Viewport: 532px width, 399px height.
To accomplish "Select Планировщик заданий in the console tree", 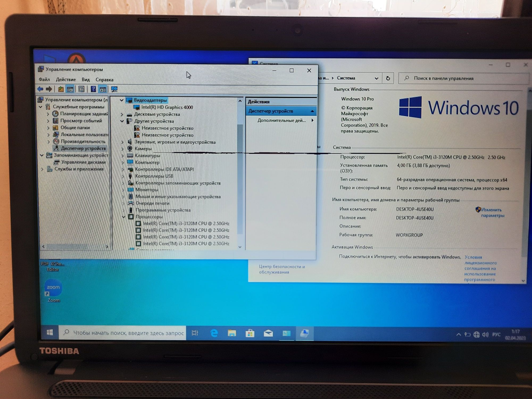I will click(84, 114).
